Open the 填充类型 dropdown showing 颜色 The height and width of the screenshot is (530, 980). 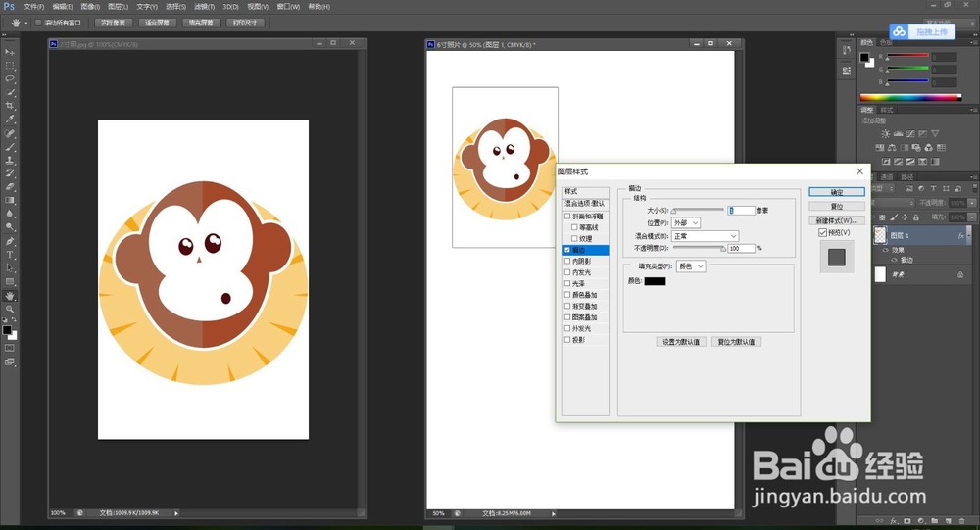(691, 266)
